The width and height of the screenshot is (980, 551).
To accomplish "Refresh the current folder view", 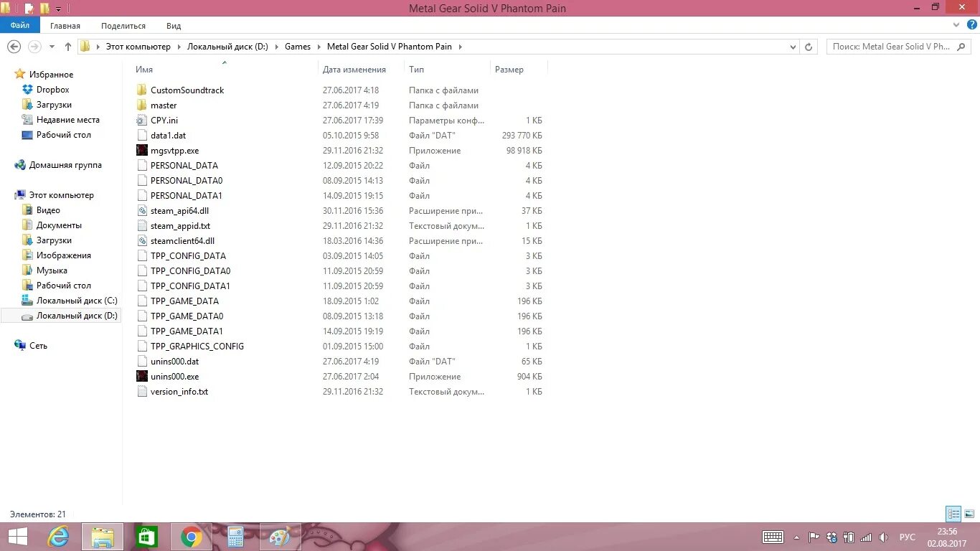I will click(809, 47).
